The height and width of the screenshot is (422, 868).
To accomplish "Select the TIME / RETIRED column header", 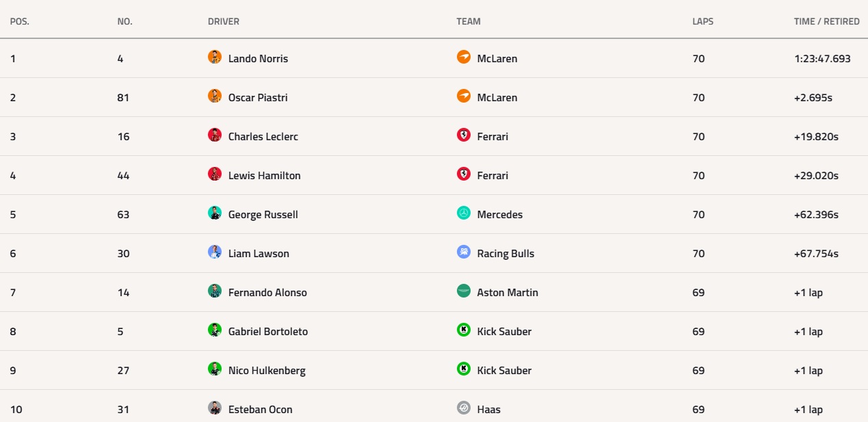I will [x=827, y=21].
